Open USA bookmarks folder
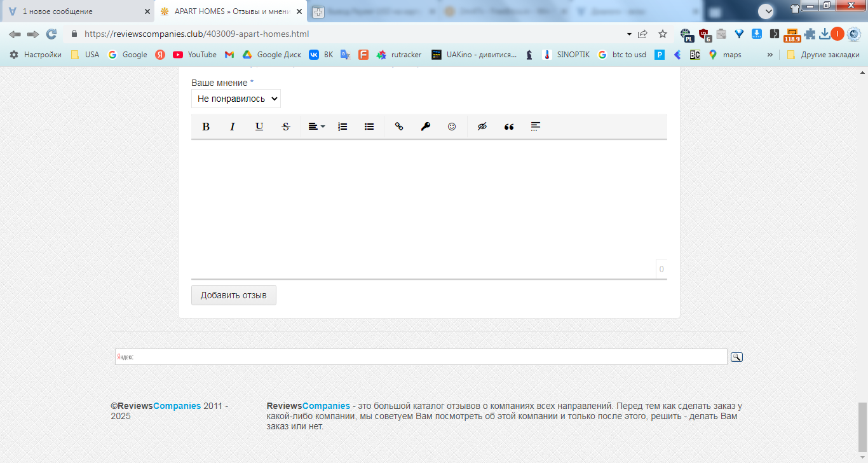868x463 pixels. [85, 55]
